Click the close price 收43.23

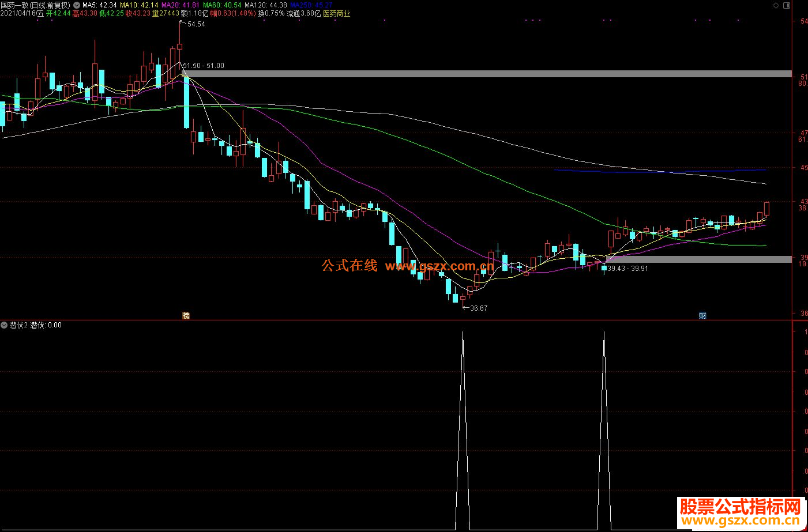click(x=138, y=13)
